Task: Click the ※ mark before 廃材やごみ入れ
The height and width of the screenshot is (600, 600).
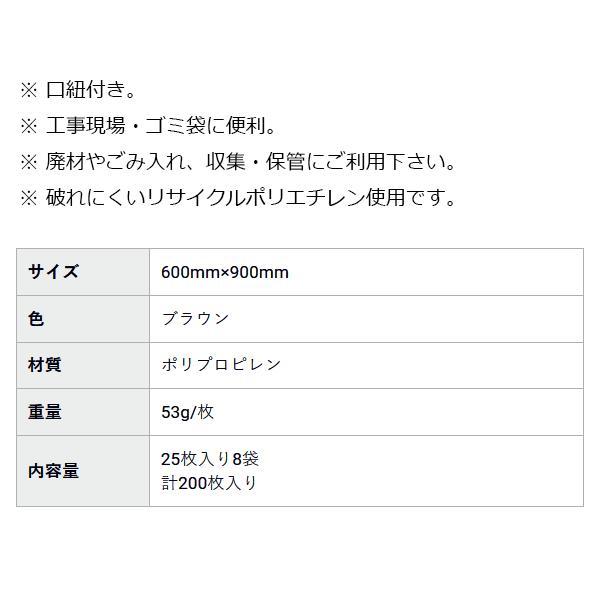Action: tap(29, 162)
